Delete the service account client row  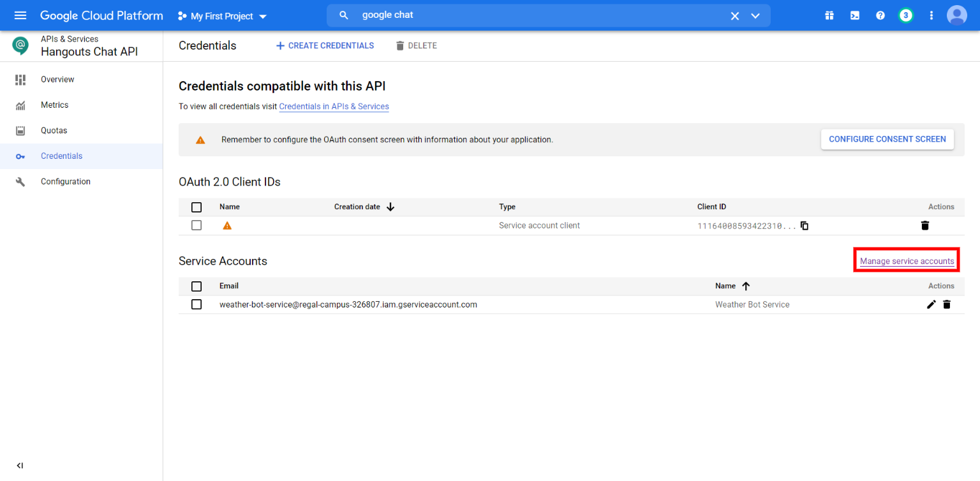[925, 225]
